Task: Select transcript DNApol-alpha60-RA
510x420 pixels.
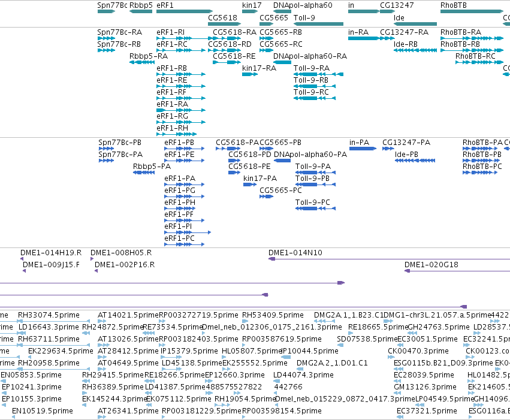Action: click(x=310, y=56)
